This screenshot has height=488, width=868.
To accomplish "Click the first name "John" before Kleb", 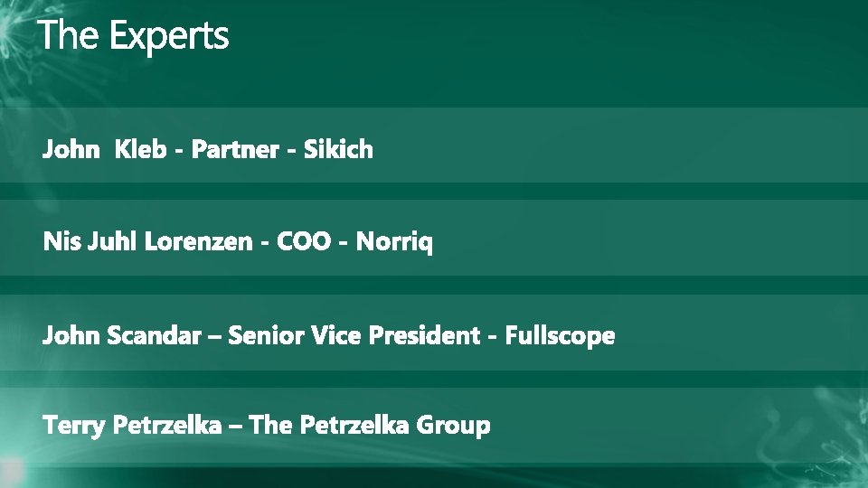I will 71,150.
